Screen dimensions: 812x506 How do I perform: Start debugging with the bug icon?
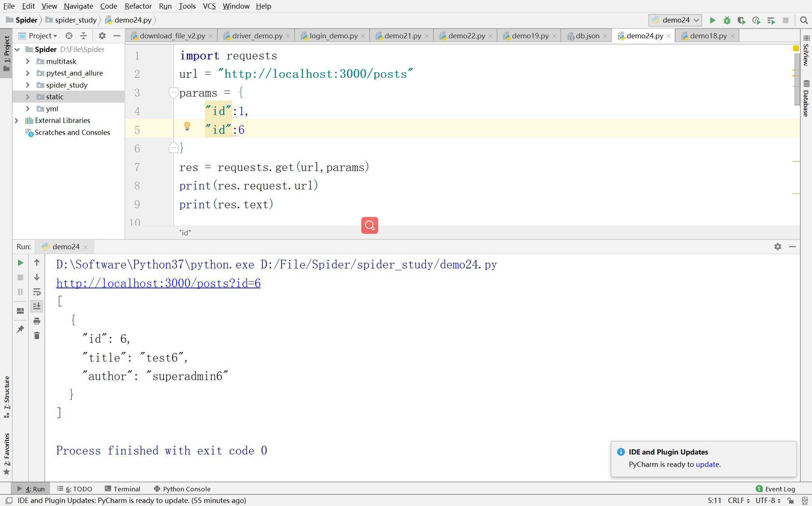[727, 20]
